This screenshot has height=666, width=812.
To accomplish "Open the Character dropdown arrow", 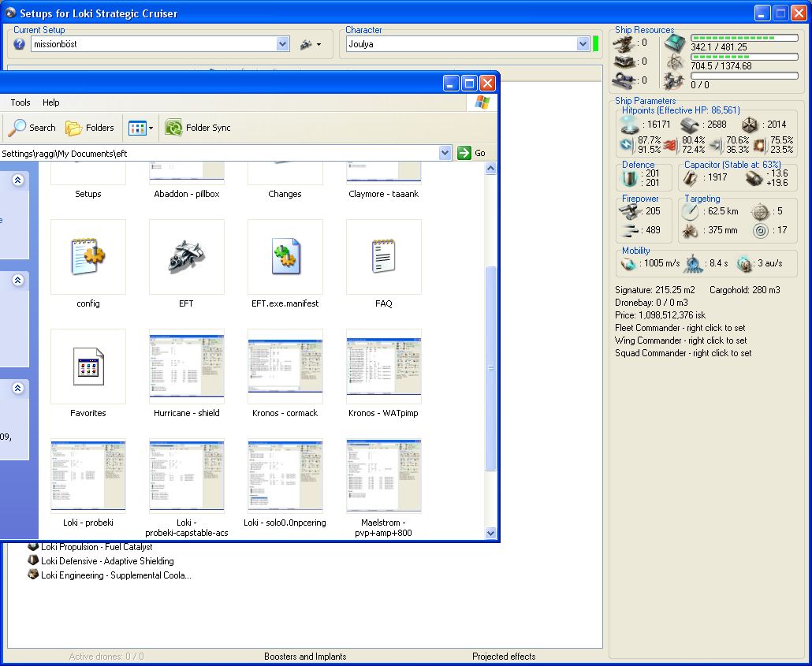I will [x=583, y=44].
